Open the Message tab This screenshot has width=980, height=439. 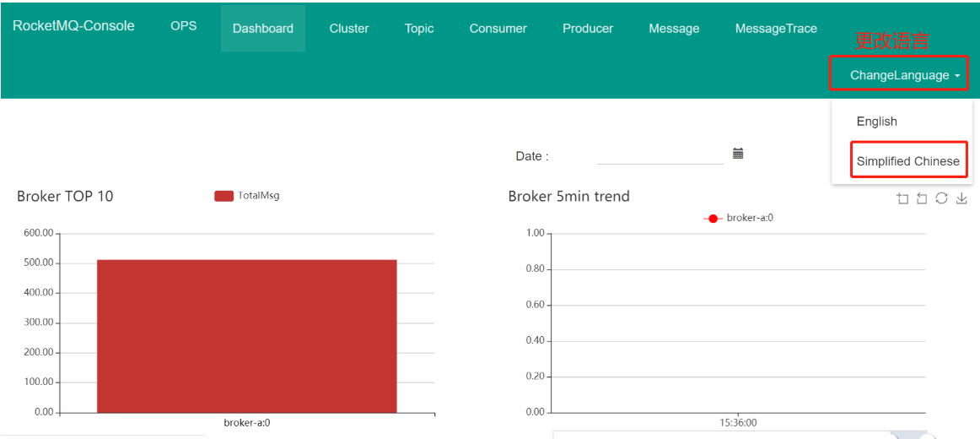[674, 29]
